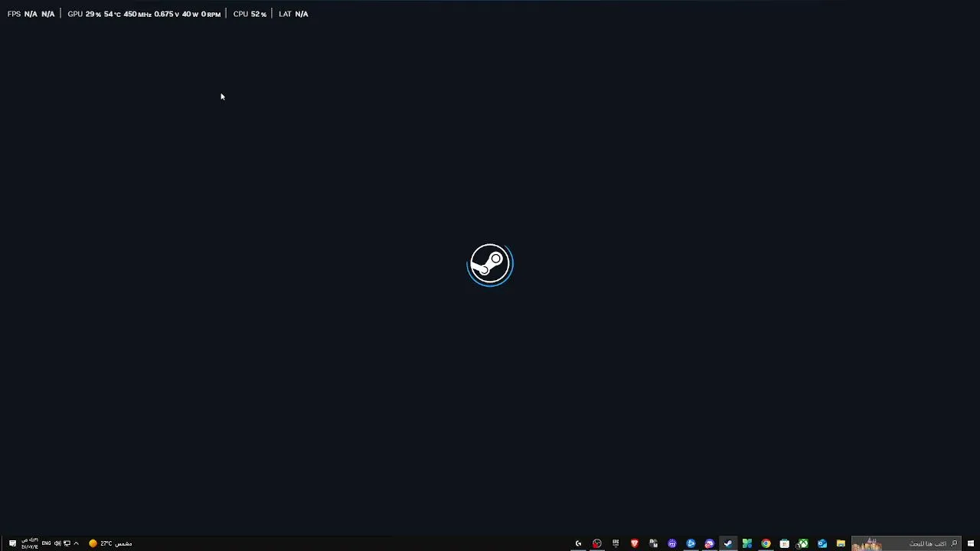Image resolution: width=980 pixels, height=551 pixels.
Task: Open Epic Games Launcher taskbar icon
Action: [x=616, y=543]
